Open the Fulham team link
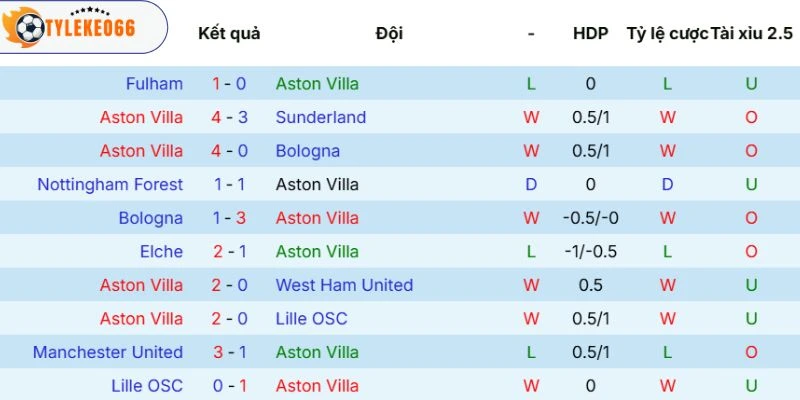The image size is (800, 400). pyautogui.click(x=154, y=84)
